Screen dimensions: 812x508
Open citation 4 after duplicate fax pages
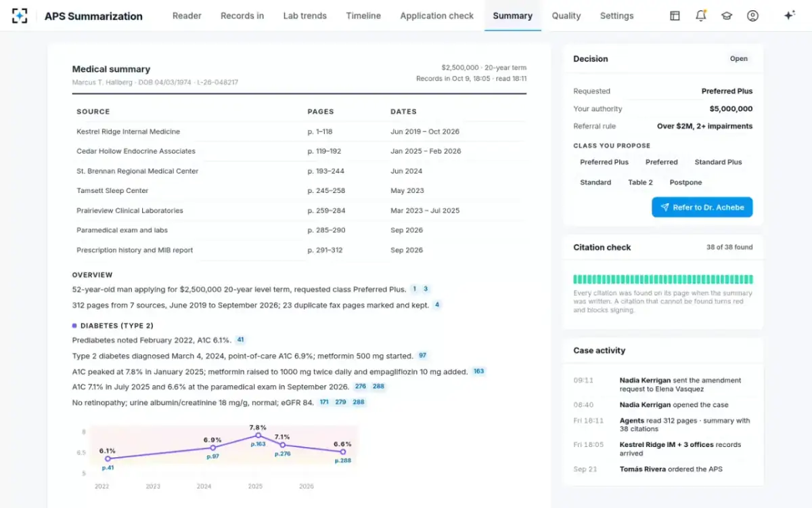tap(437, 305)
